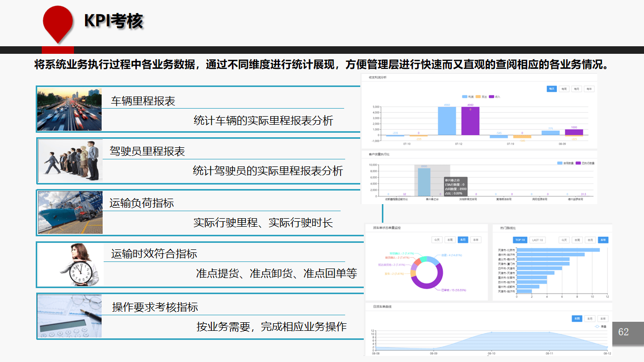Screen dimensions: 644x362
Task: Select 今天 in the donut status chart
Action: 437,240
